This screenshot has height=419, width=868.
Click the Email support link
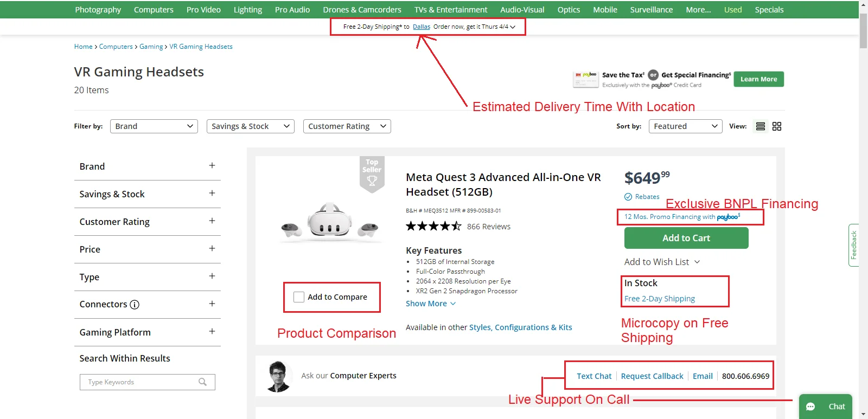tap(703, 376)
